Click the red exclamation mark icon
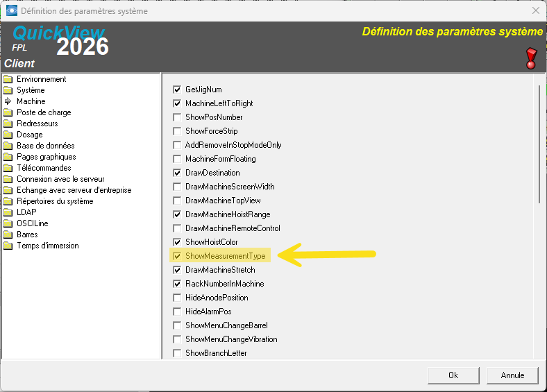This screenshot has height=392, width=547. click(532, 58)
